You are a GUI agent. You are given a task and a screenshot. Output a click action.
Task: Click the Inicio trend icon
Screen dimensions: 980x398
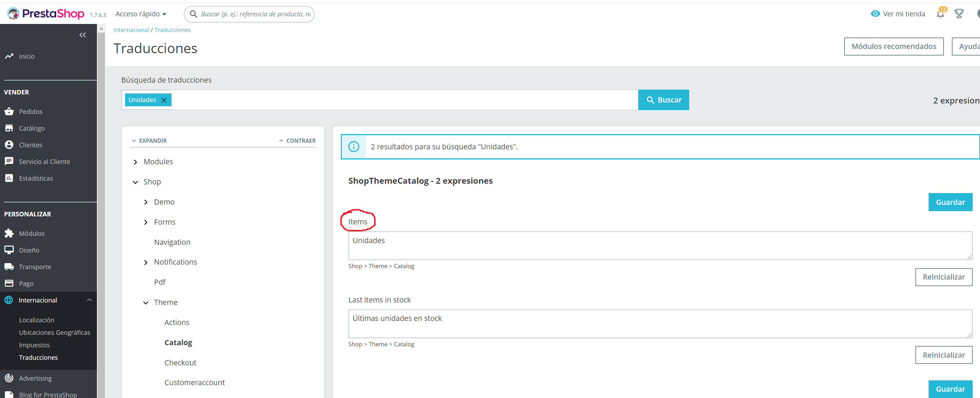[9, 56]
